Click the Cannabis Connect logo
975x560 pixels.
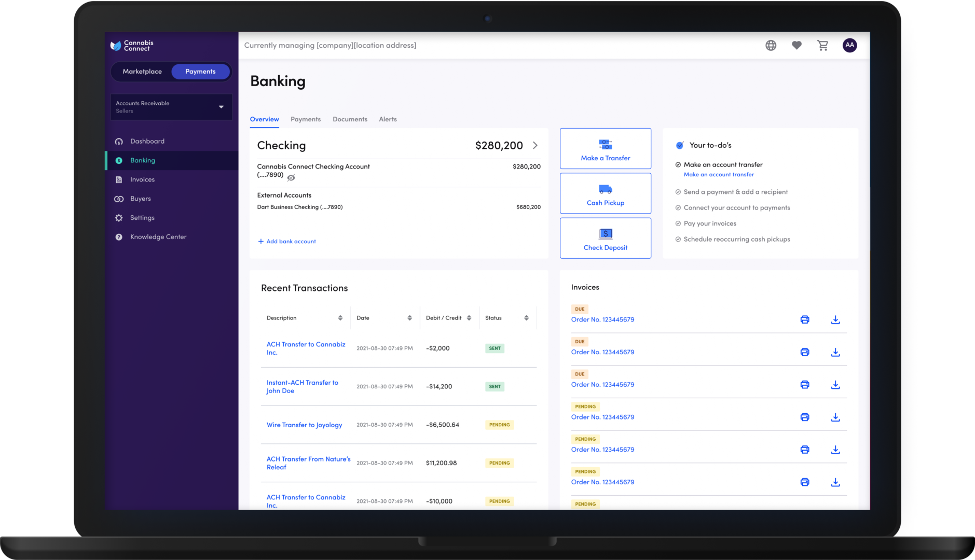132,46
